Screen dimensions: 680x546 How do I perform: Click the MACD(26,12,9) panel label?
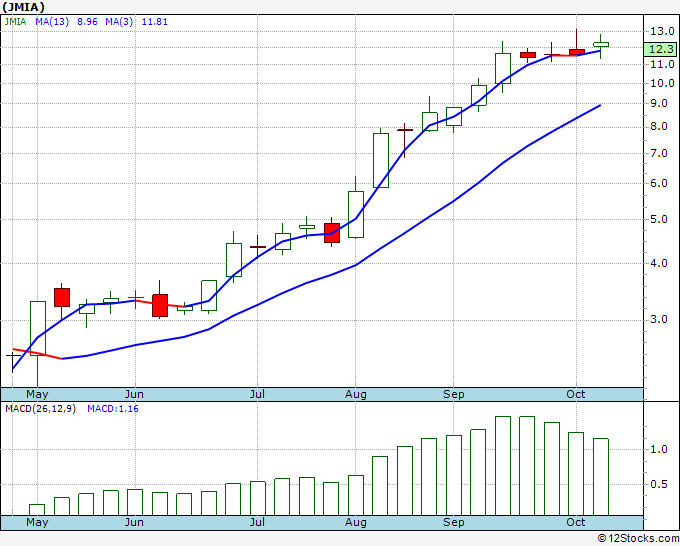coord(40,409)
